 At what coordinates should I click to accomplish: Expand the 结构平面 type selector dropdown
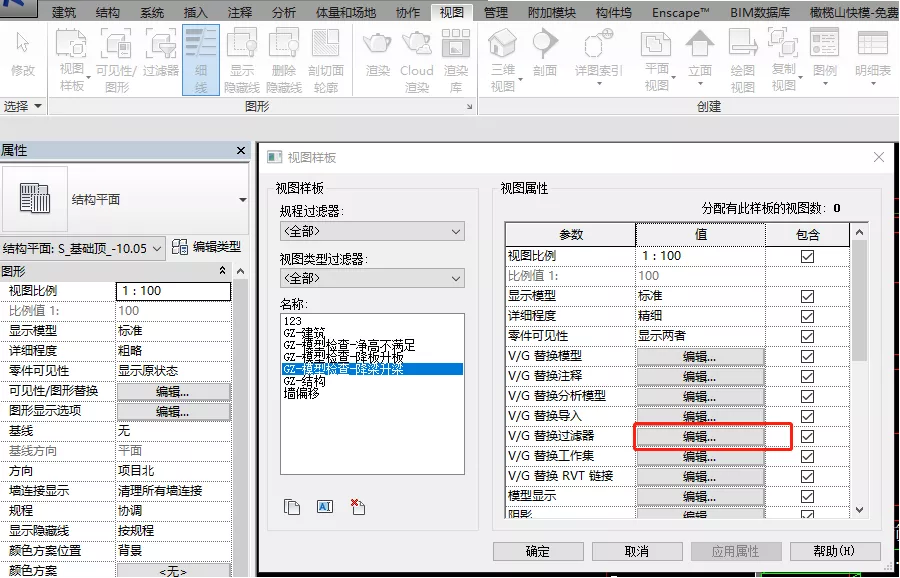243,200
